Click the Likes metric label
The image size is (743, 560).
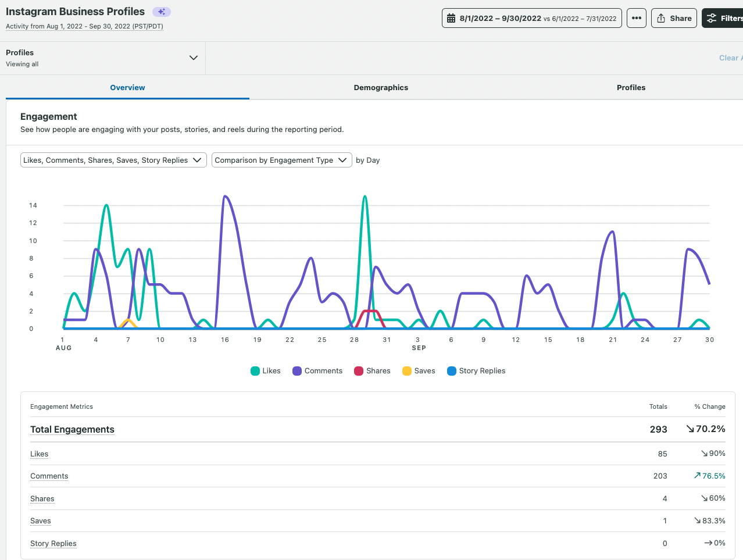pyautogui.click(x=39, y=454)
